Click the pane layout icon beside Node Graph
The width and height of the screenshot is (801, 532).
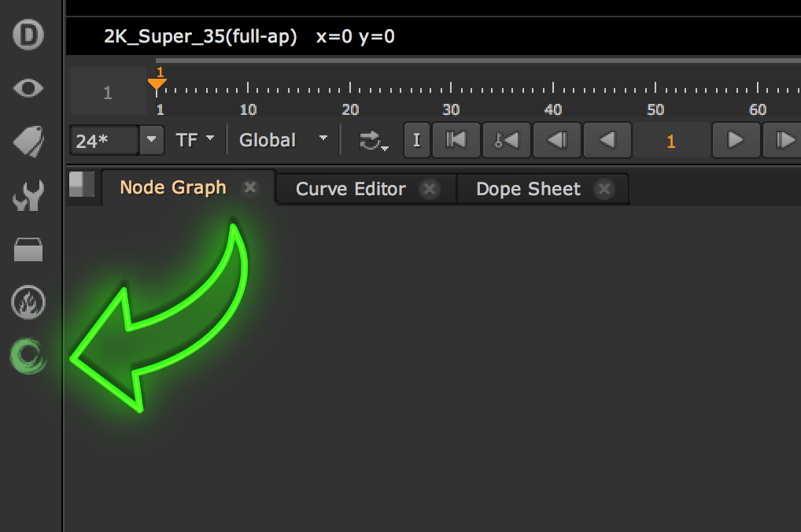(x=81, y=185)
